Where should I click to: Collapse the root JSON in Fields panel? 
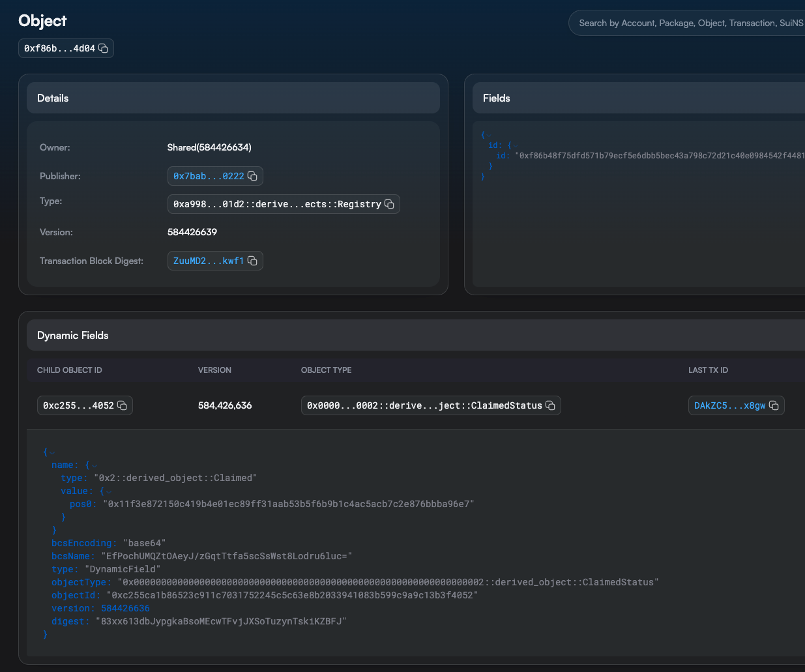click(x=490, y=136)
